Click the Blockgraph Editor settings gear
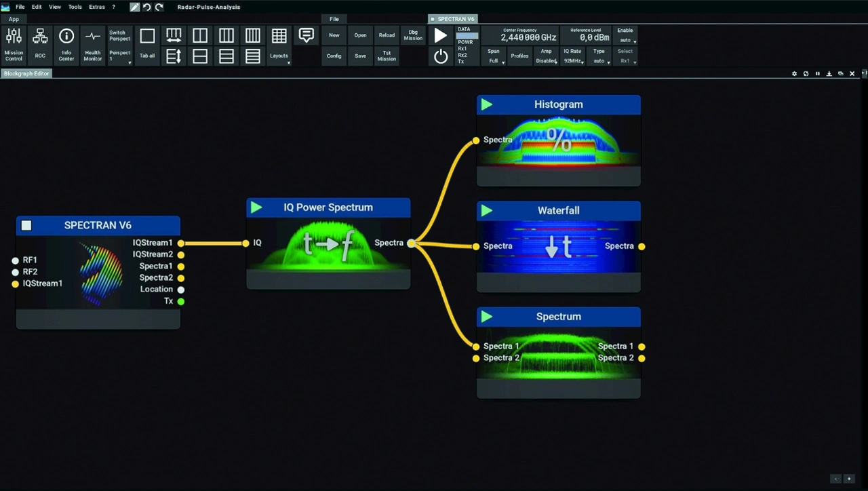 (794, 74)
